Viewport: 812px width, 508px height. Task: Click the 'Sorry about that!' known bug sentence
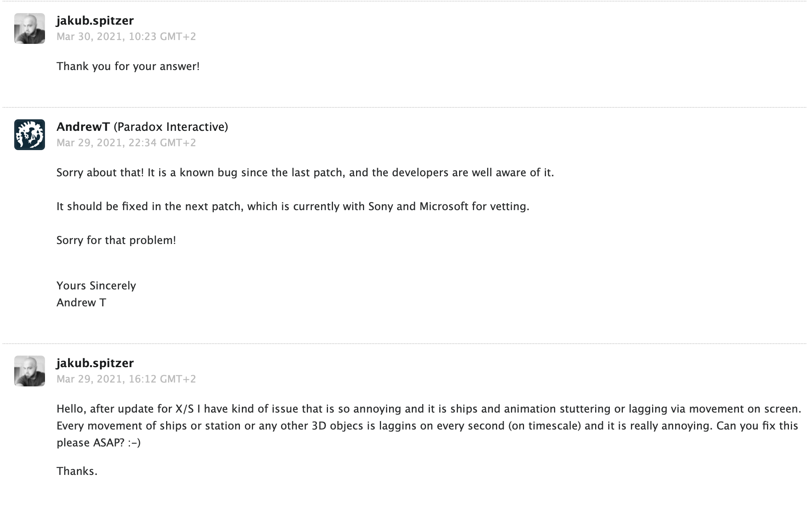coord(305,172)
